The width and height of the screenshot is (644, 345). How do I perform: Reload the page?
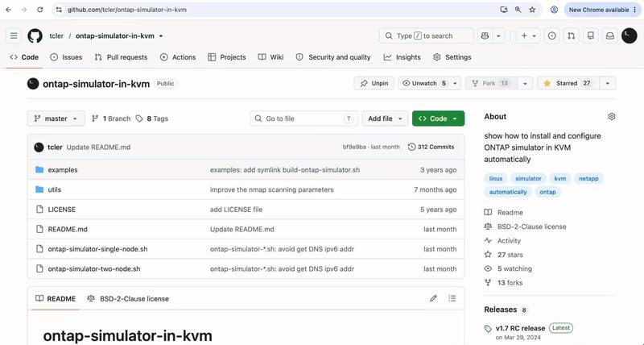click(39, 10)
